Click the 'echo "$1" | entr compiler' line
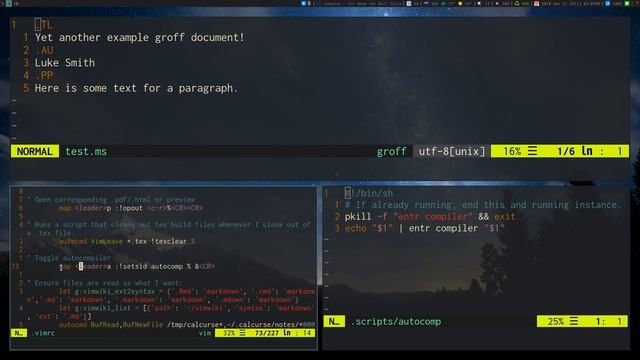Viewport: 640px width, 360px height. pos(424,228)
